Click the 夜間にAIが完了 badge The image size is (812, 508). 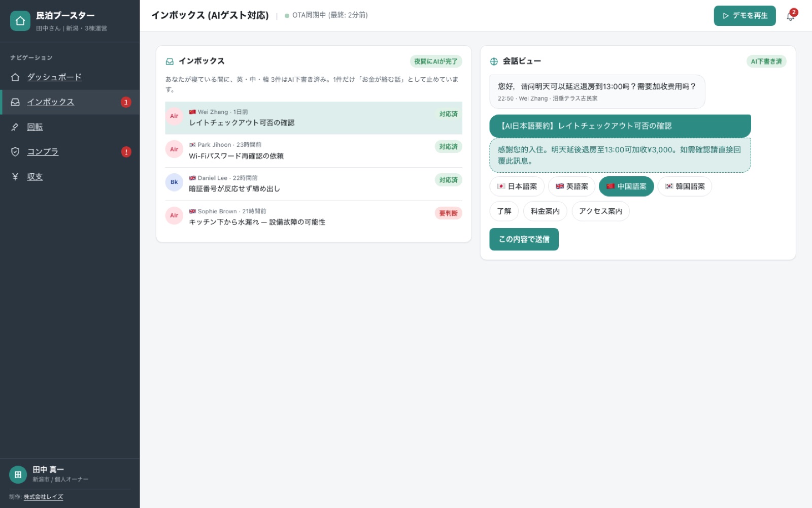click(435, 61)
